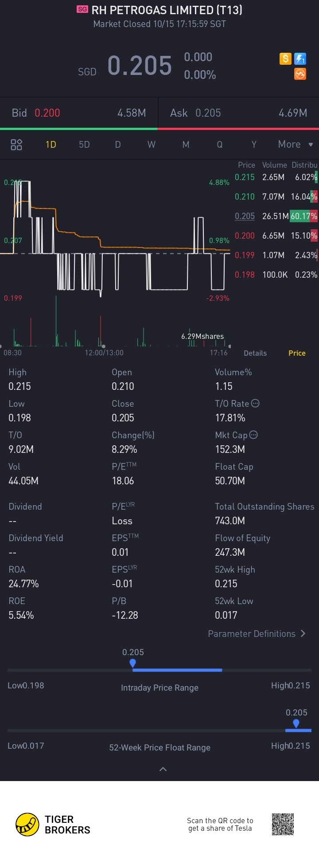Tap the Intraday Price Range marker at 0.205
This screenshot has width=319, height=868.
point(132,664)
